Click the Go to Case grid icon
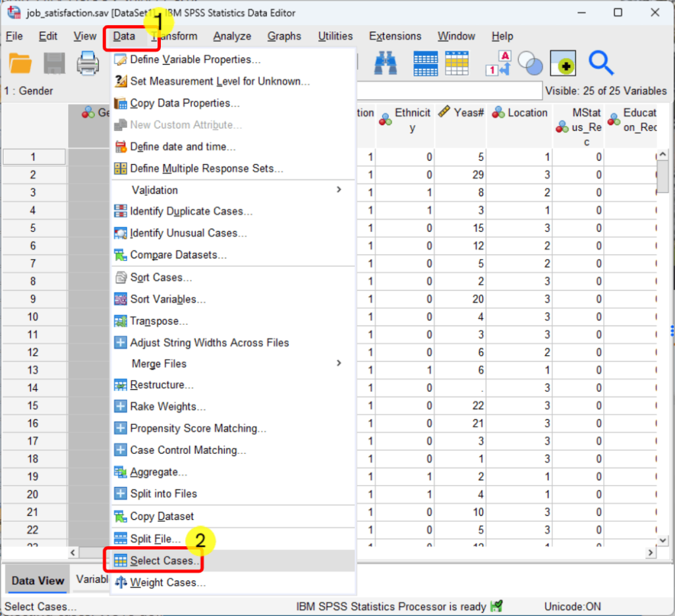Image resolution: width=675 pixels, height=616 pixels. [x=425, y=63]
